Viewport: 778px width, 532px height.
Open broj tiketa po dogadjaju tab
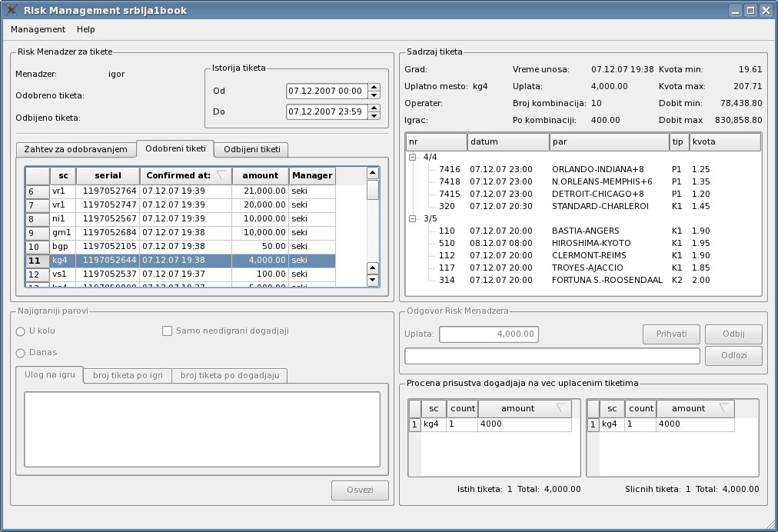coord(229,375)
